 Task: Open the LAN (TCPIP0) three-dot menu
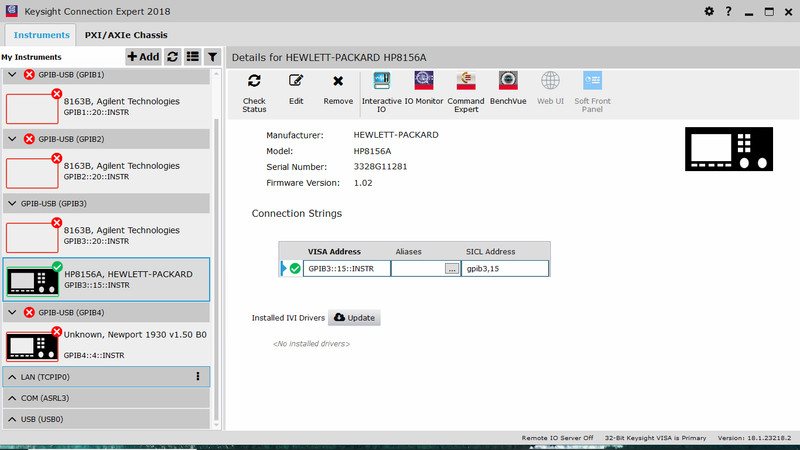click(198, 377)
